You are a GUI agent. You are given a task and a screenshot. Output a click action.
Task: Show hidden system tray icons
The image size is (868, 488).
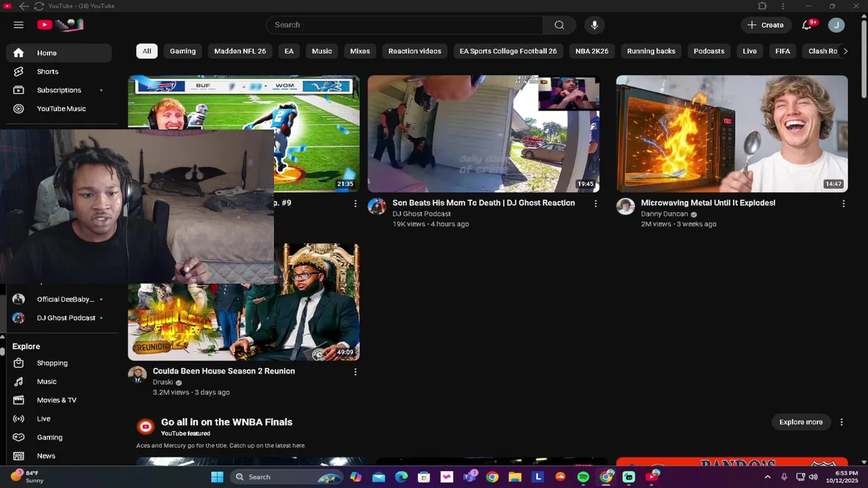click(x=768, y=477)
